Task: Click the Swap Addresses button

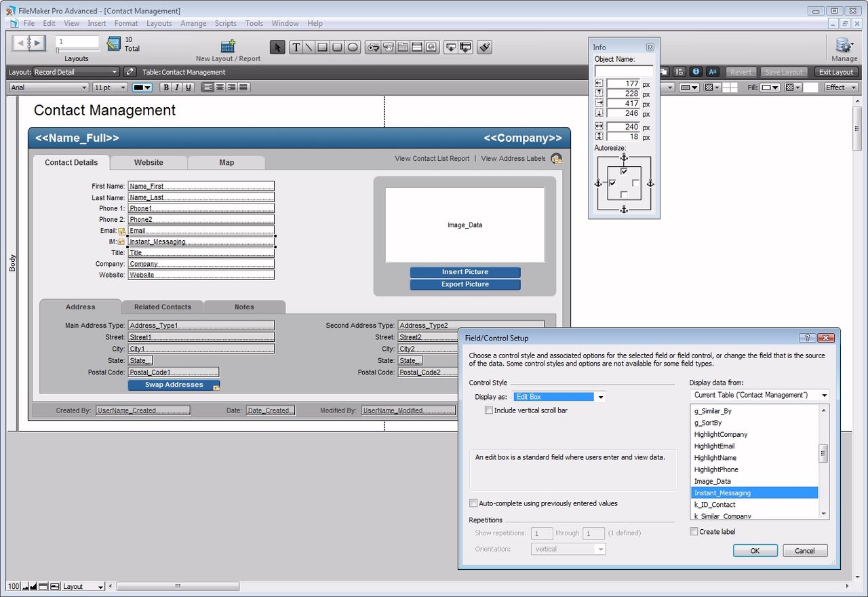Action: pyautogui.click(x=174, y=385)
